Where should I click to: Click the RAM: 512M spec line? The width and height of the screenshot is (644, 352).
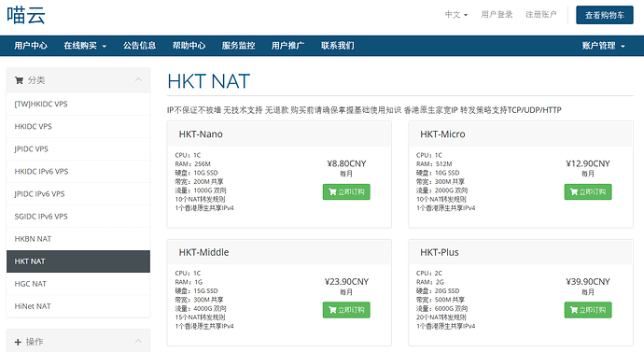434,164
